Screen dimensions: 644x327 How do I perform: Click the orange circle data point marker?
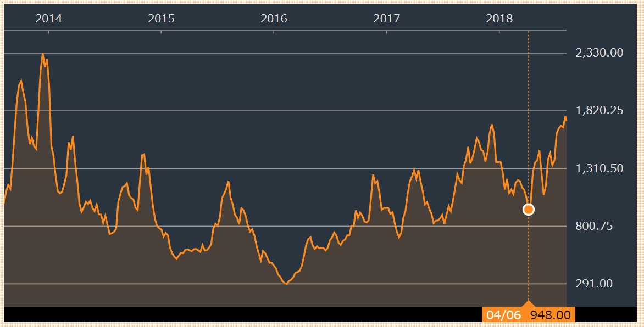(x=529, y=209)
